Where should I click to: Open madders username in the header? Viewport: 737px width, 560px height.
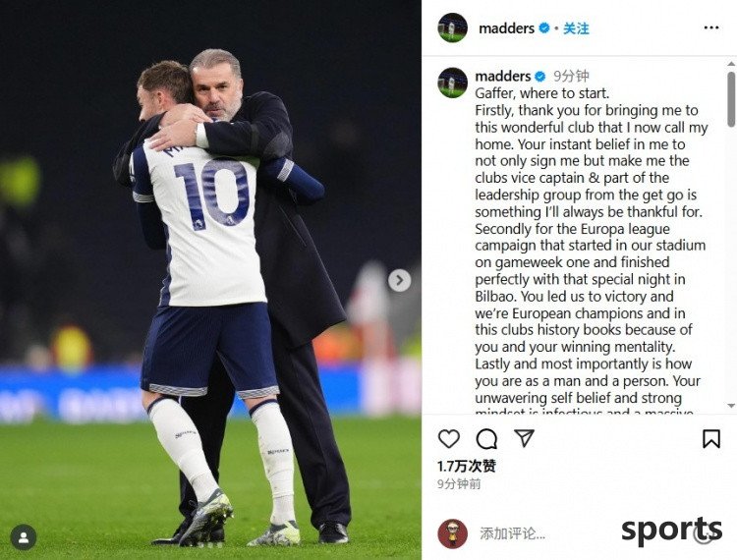(x=506, y=28)
